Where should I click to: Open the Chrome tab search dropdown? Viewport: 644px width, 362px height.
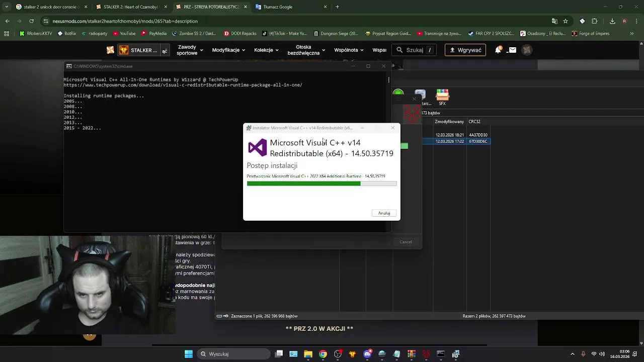point(7,7)
